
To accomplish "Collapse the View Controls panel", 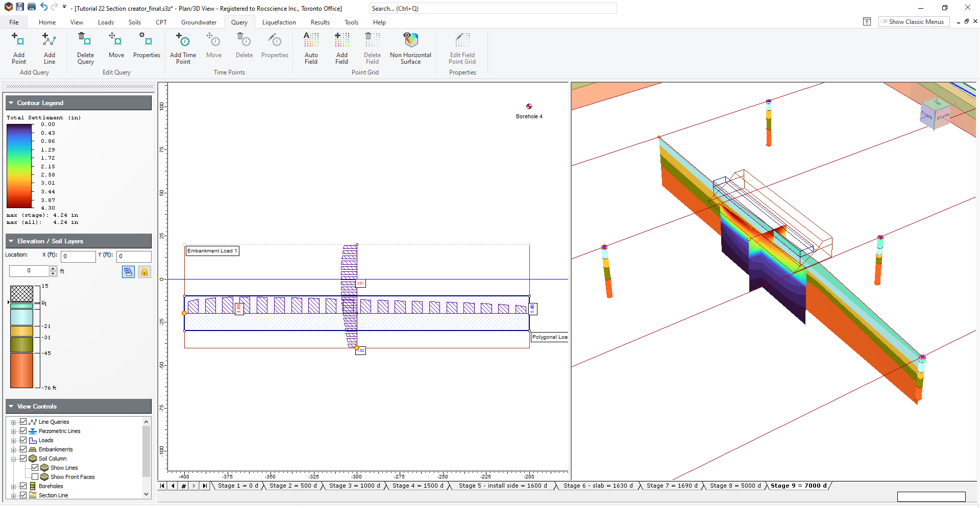I will point(10,406).
